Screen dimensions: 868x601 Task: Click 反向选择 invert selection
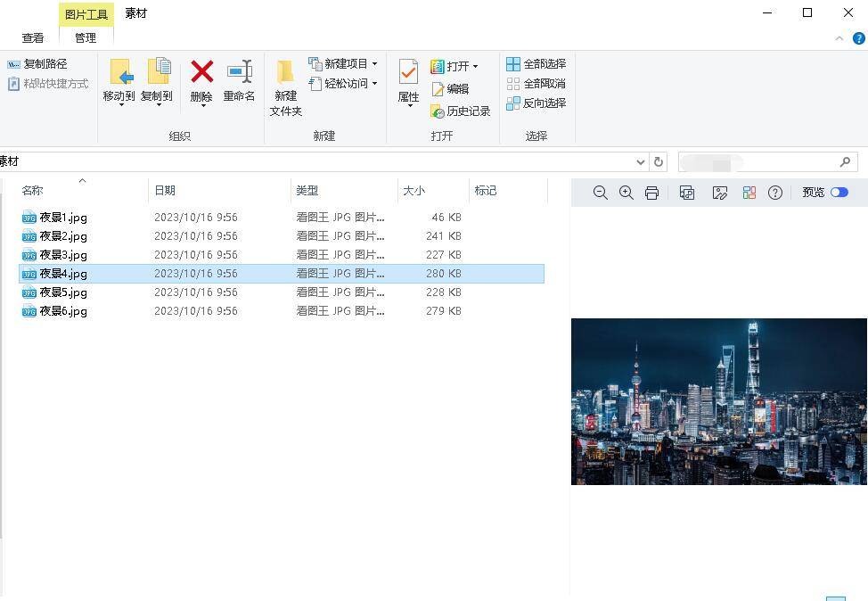tap(536, 103)
